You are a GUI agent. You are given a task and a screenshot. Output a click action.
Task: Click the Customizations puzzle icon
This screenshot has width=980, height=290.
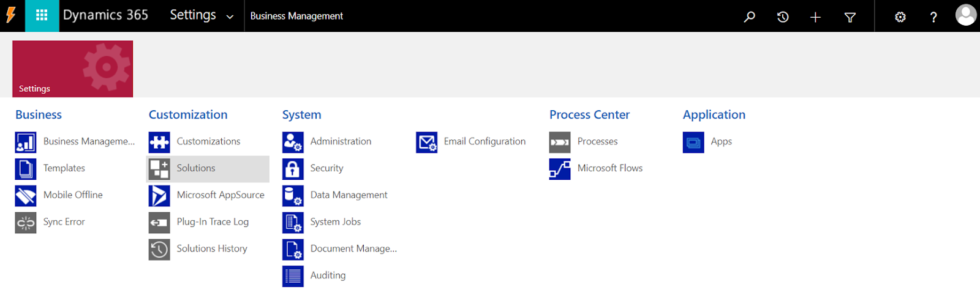tap(159, 142)
